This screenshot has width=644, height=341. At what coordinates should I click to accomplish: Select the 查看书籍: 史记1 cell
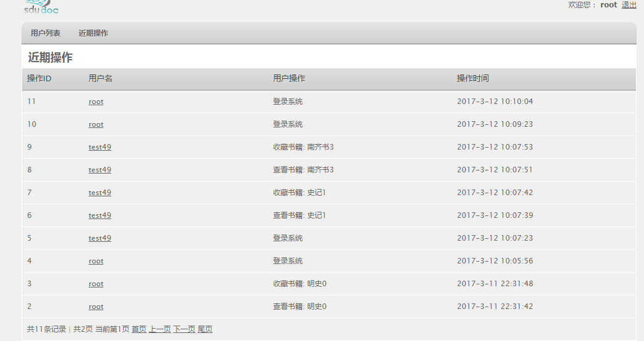(x=300, y=215)
